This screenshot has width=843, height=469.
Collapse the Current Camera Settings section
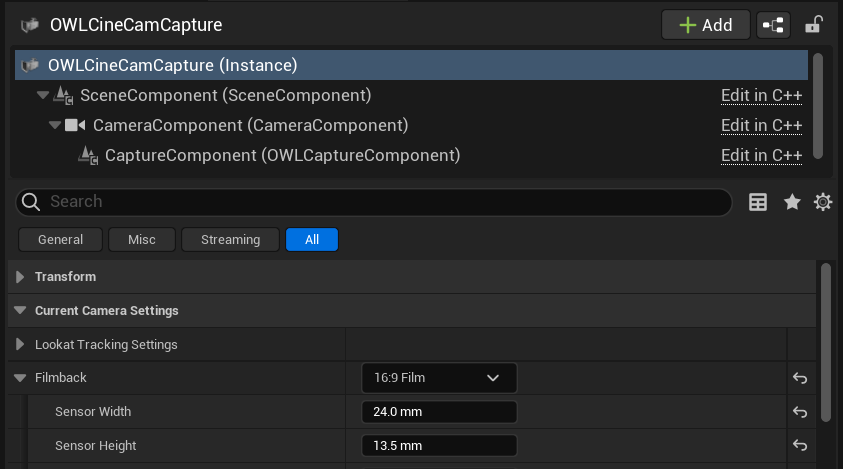click(20, 310)
